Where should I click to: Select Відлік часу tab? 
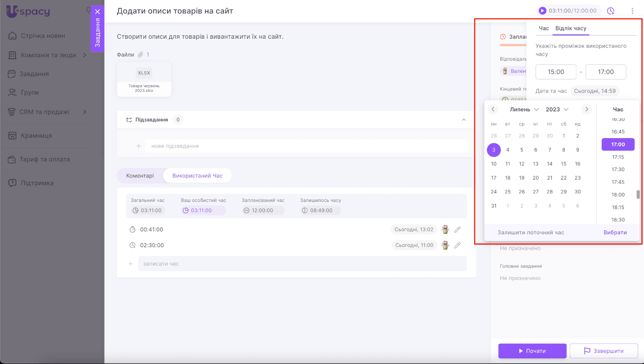point(571,28)
